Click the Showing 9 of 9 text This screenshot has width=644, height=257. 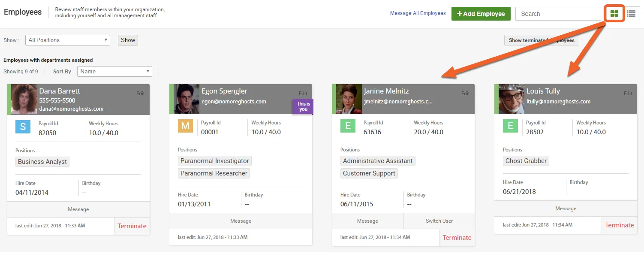(21, 71)
